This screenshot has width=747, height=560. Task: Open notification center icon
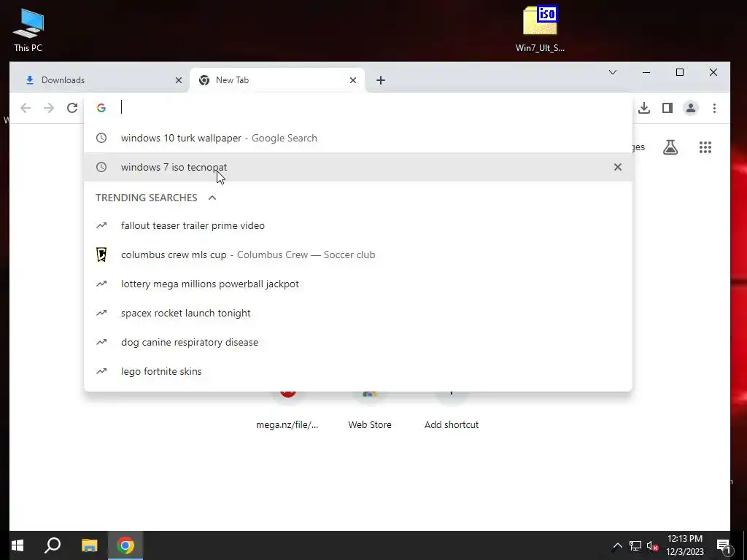724,545
